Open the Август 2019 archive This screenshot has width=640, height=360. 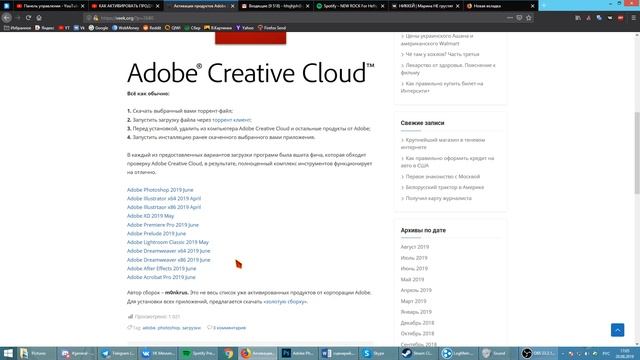click(x=415, y=247)
